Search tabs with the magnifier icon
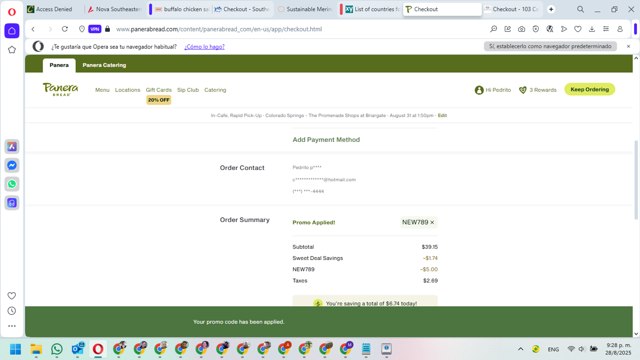This screenshot has width=640, height=360. (580, 9)
